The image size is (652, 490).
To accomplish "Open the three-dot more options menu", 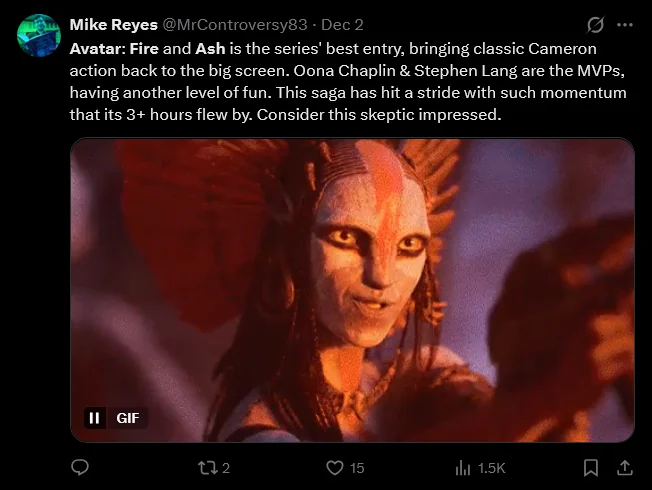I will [625, 25].
